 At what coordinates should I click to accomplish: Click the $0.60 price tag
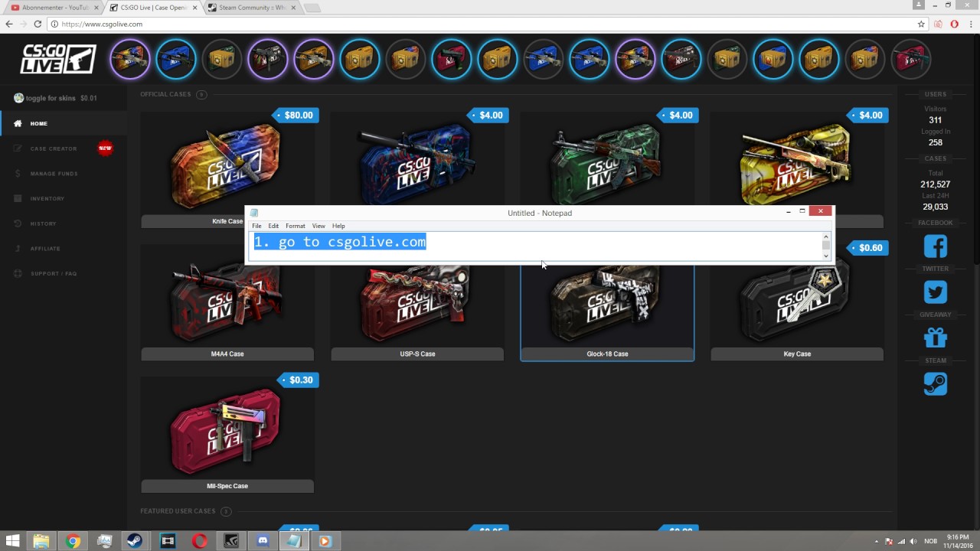[868, 248]
